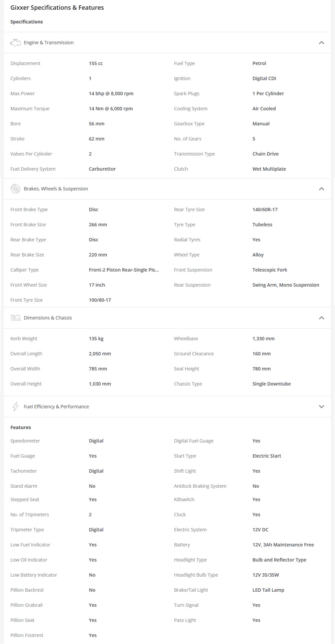Select the 14 Nm @ 6,000 rpm value
The width and height of the screenshot is (335, 644).
click(111, 109)
